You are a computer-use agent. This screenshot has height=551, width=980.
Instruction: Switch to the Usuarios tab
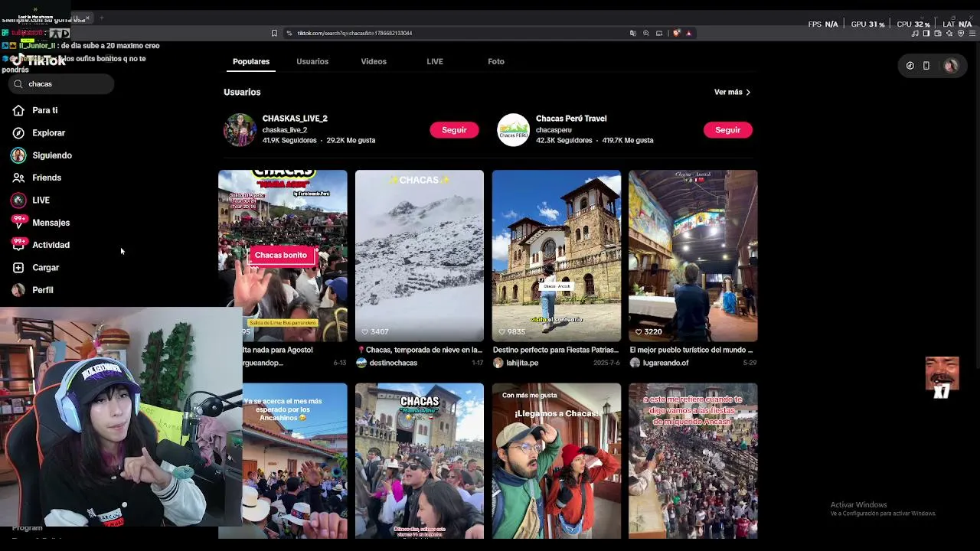click(312, 61)
